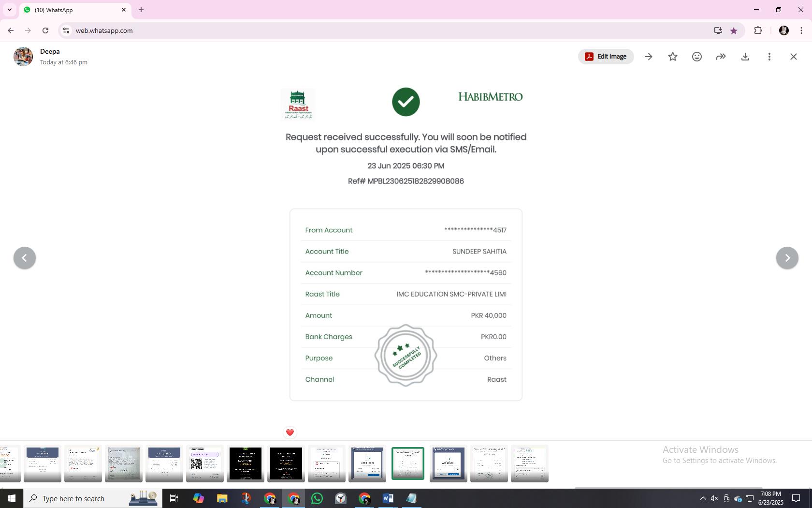Select the second black thumbnail

(x=286, y=463)
